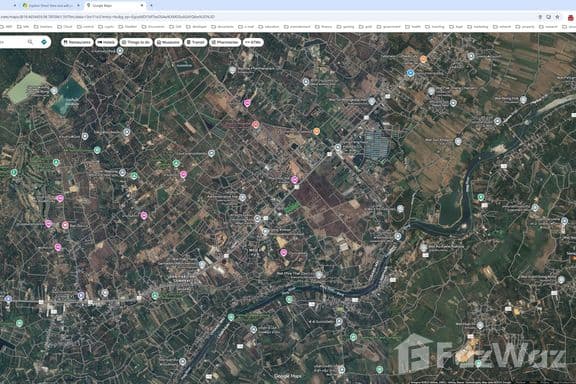Open the e-mail bookmarks folder
The height and width of the screenshot is (384, 576).
pos(246,27)
